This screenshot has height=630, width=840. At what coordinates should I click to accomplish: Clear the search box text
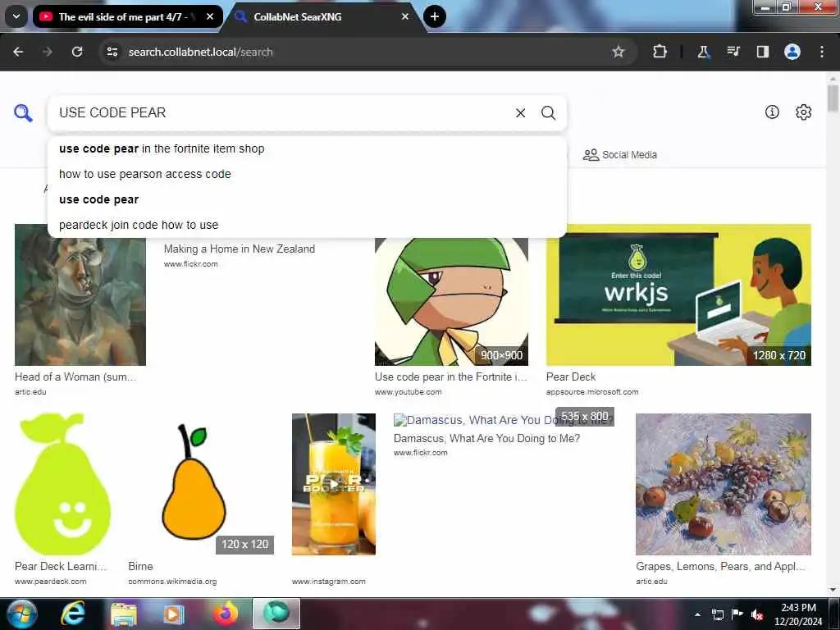[520, 112]
